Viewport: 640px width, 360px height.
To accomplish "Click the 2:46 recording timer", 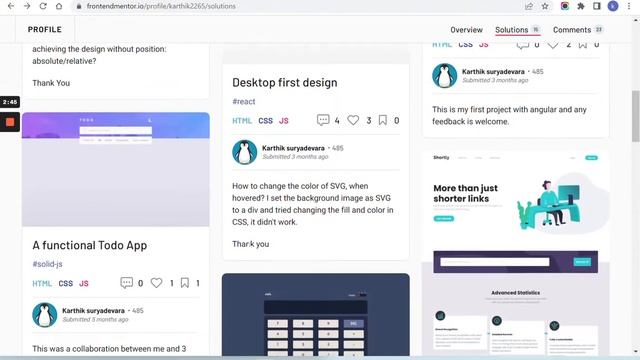I will (x=10, y=102).
